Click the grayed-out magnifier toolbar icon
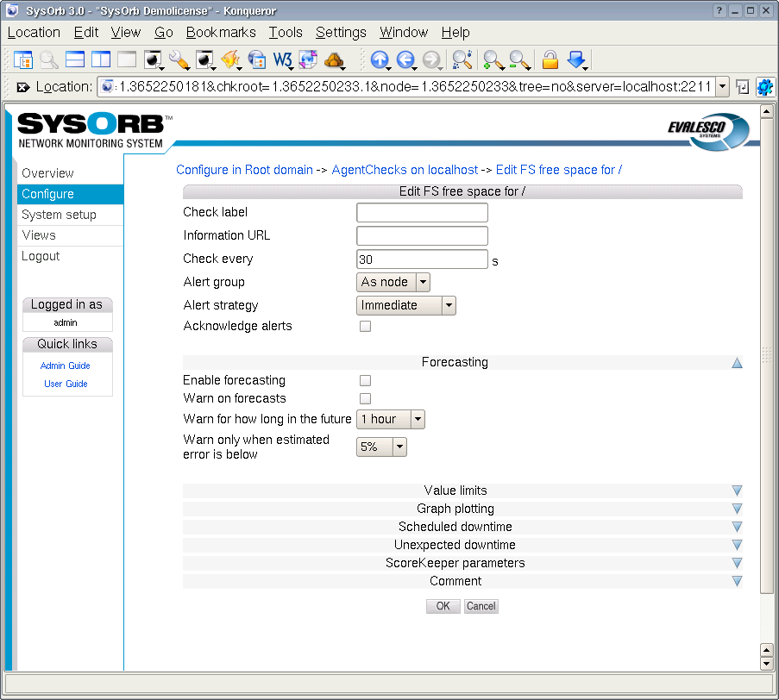 (48, 60)
